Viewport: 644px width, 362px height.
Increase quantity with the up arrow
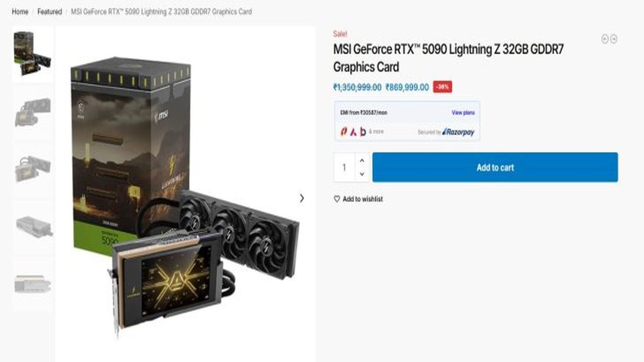(362, 160)
